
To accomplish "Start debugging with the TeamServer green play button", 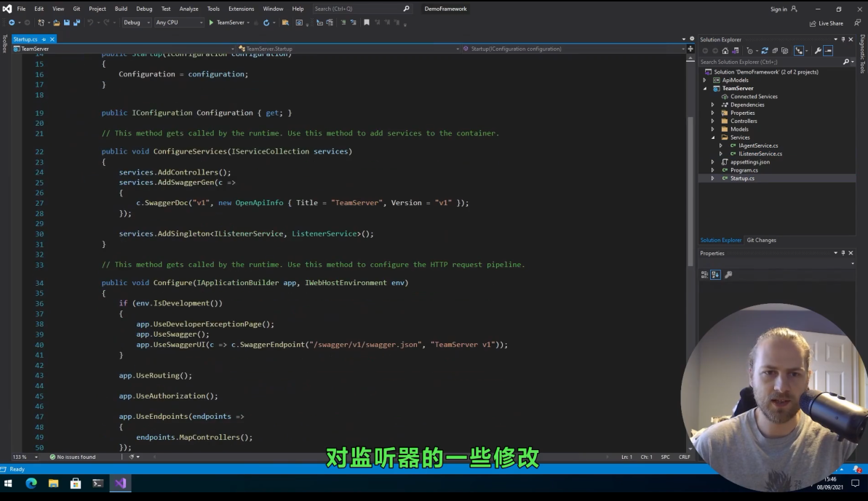I will coord(211,23).
